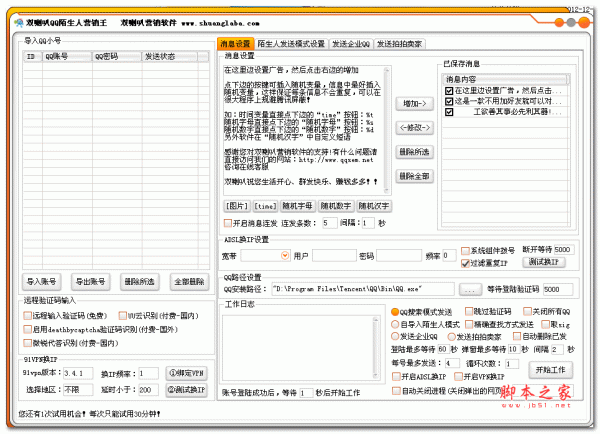Enable 远程输入验证码(免费) checkbox
The image size is (600, 434).
[x=27, y=316]
